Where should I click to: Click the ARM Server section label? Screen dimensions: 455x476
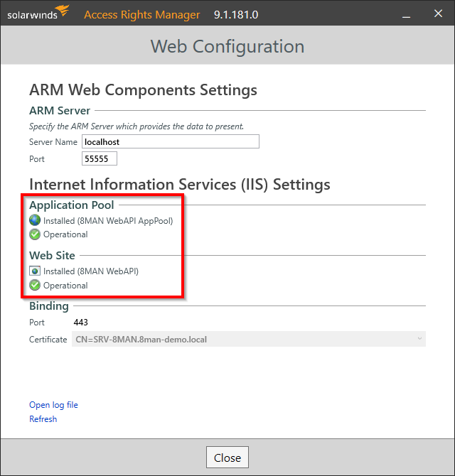[x=60, y=111]
